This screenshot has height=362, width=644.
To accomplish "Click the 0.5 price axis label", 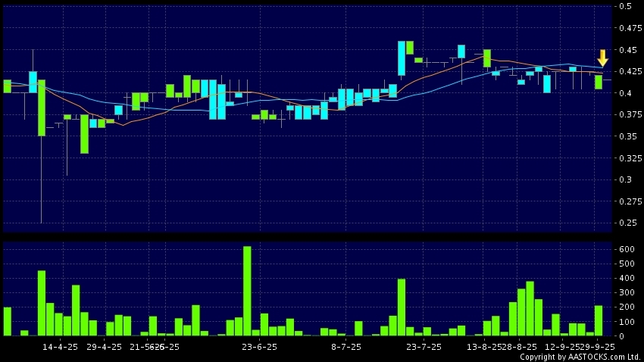I will click(626, 7).
